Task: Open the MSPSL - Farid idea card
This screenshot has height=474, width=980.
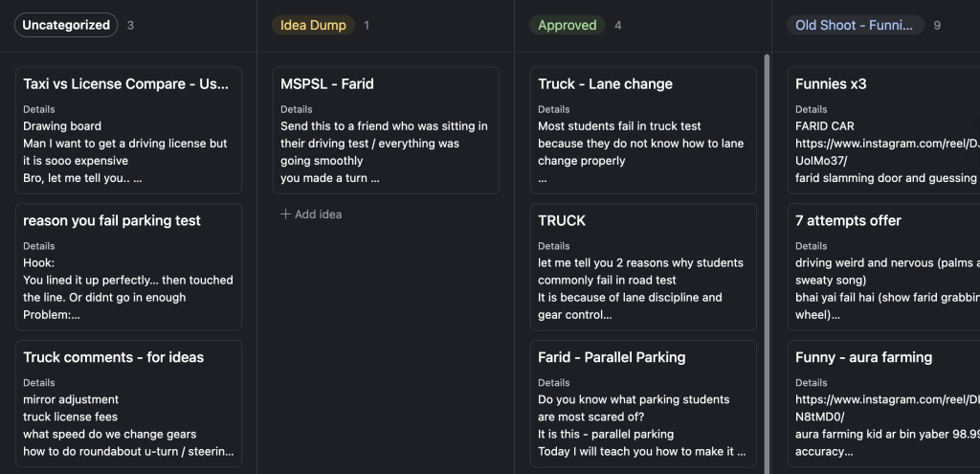Action: tap(327, 84)
